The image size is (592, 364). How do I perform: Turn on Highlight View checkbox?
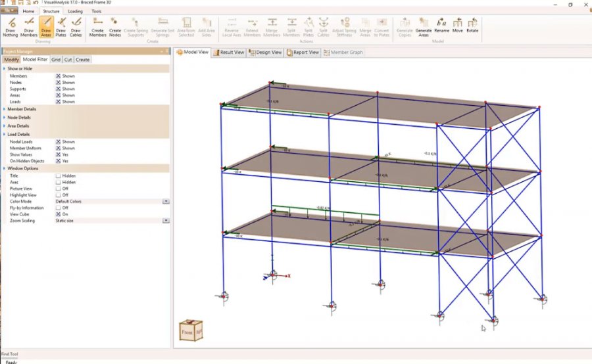click(58, 195)
